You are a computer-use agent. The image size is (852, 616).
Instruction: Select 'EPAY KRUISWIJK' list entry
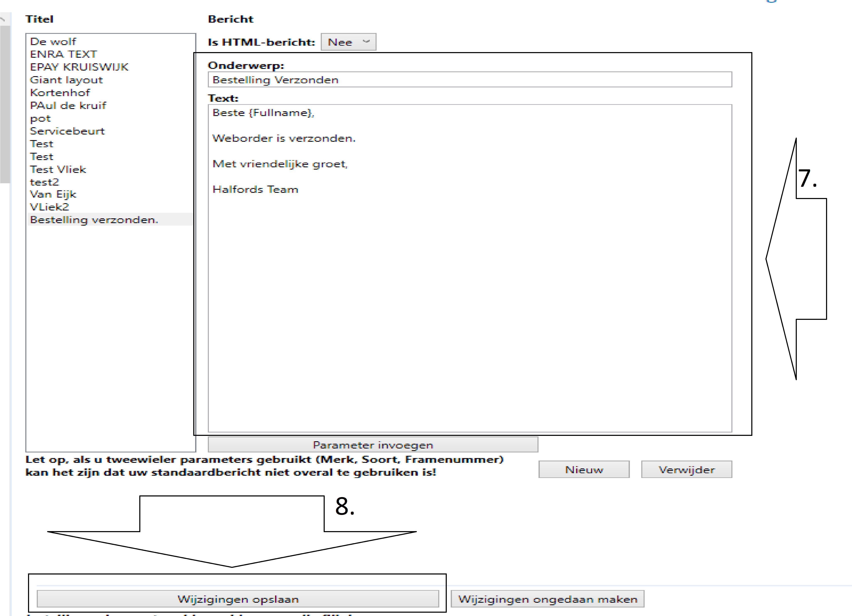79,67
